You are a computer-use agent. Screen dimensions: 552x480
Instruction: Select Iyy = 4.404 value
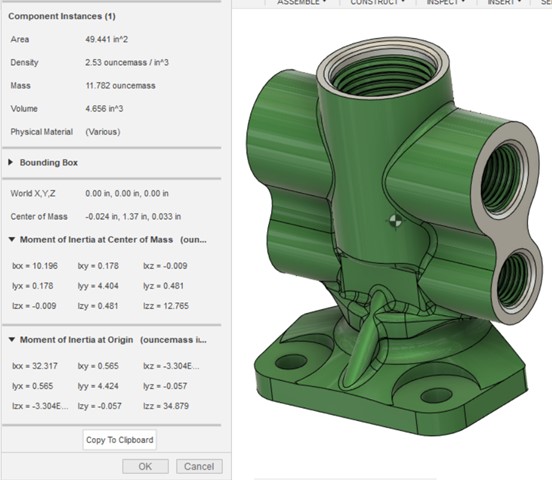(98, 286)
